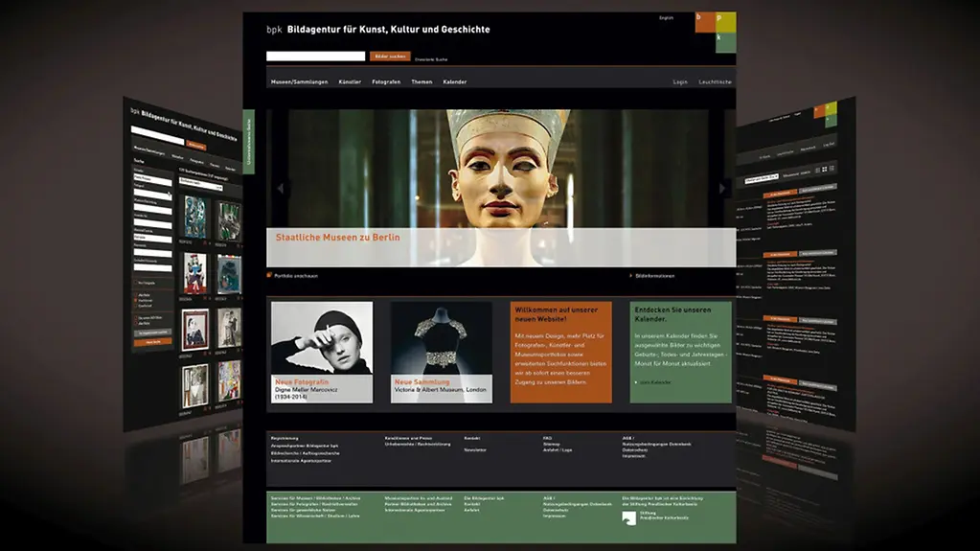Open the 'Erweiterte Suche' link
This screenshot has height=551, width=980.
pos(431,59)
